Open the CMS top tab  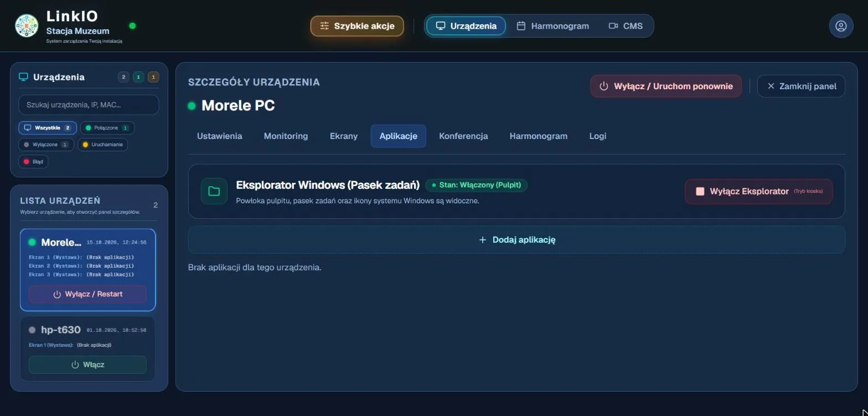(626, 26)
